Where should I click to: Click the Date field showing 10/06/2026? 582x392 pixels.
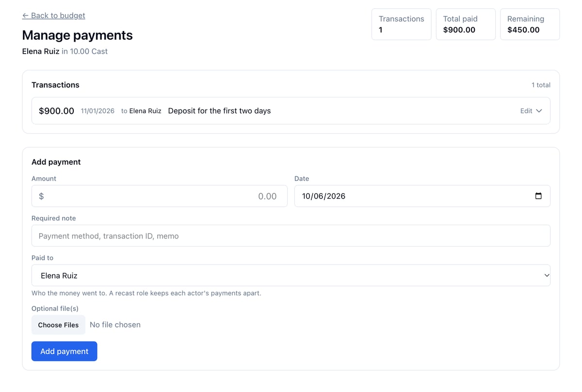click(422, 196)
